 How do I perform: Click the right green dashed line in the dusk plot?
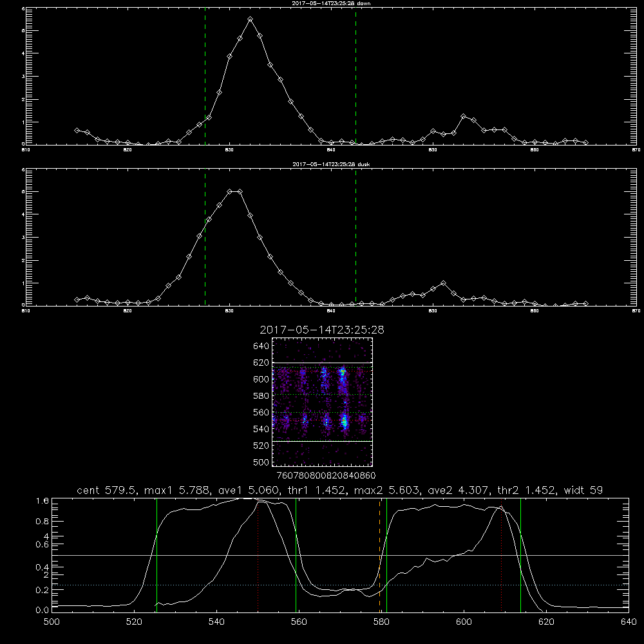355,238
